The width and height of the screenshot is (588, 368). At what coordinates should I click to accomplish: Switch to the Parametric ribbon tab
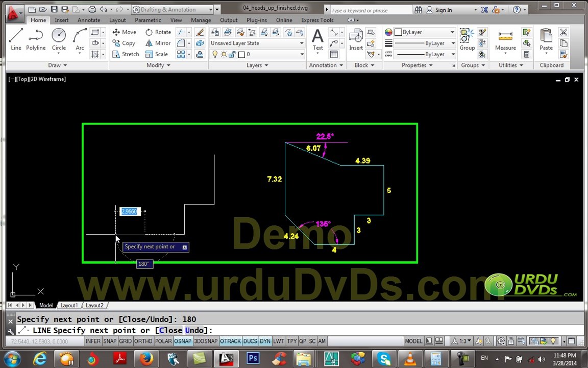(x=148, y=20)
